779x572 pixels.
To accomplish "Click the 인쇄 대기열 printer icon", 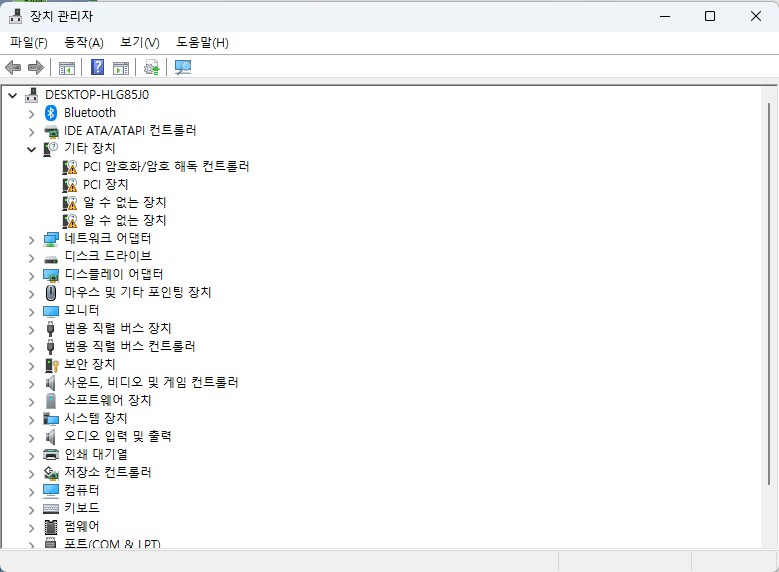I will coord(51,454).
